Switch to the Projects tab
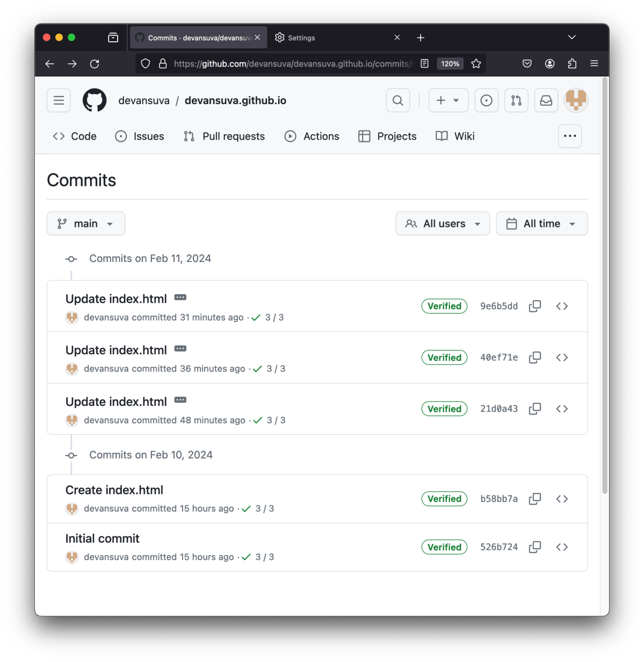 pyautogui.click(x=387, y=136)
